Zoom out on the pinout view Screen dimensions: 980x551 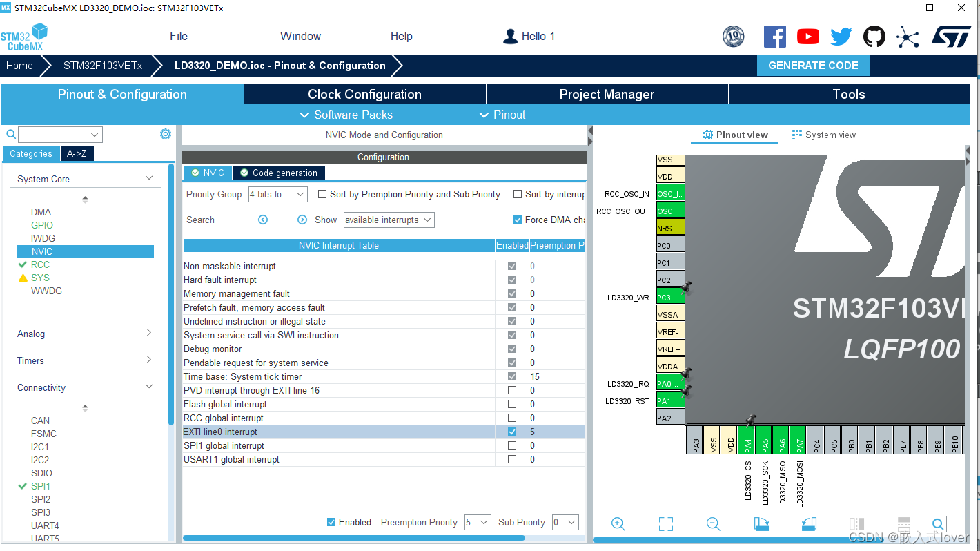(x=713, y=524)
